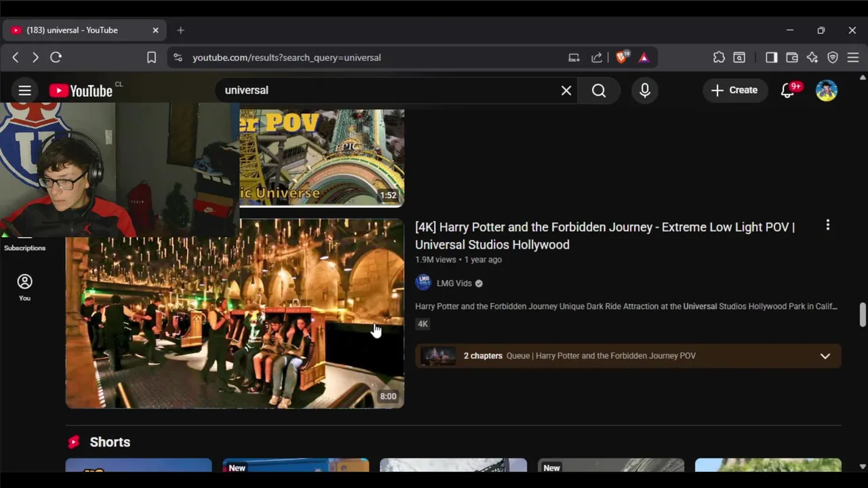The width and height of the screenshot is (868, 488).
Task: Open more actions for Harry Potter video
Action: click(827, 225)
